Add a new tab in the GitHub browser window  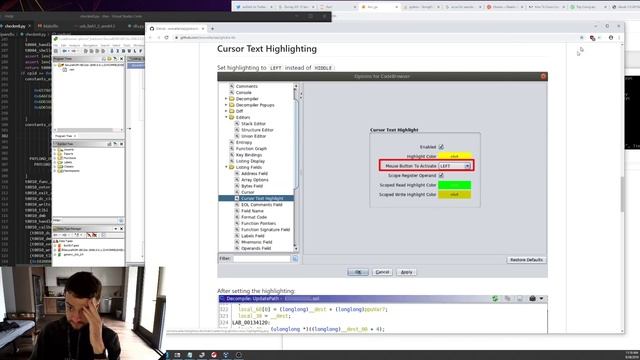212,29
